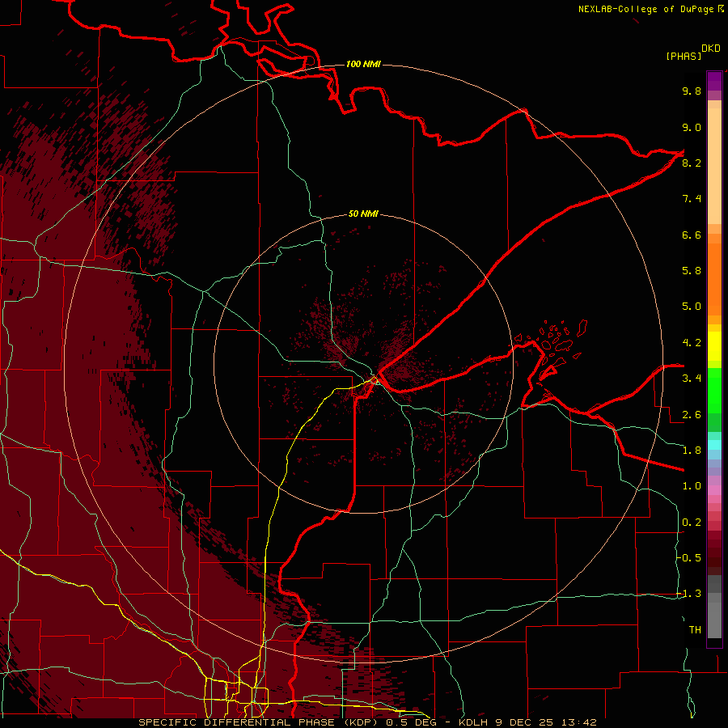Click the 50 NMI range ring label

click(363, 214)
